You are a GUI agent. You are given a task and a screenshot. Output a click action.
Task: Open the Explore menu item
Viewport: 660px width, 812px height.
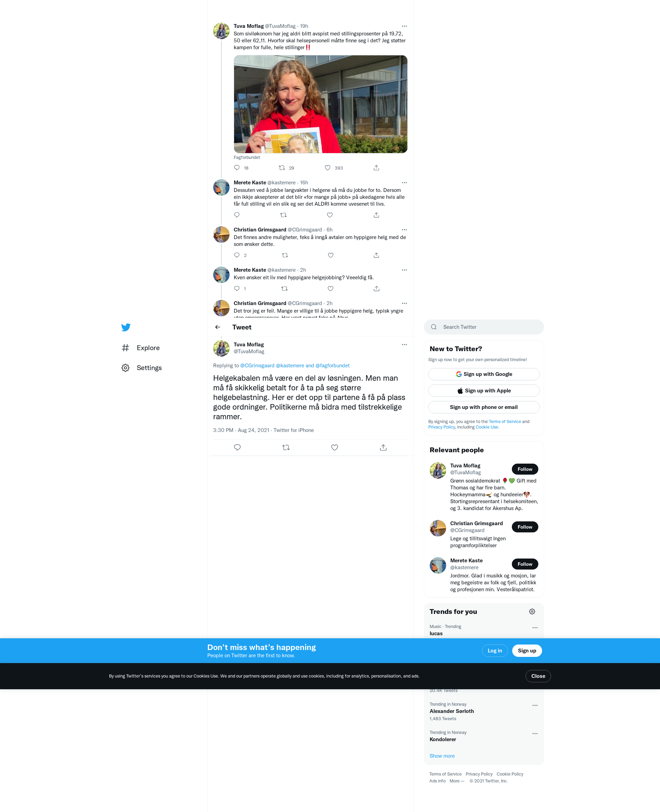141,348
